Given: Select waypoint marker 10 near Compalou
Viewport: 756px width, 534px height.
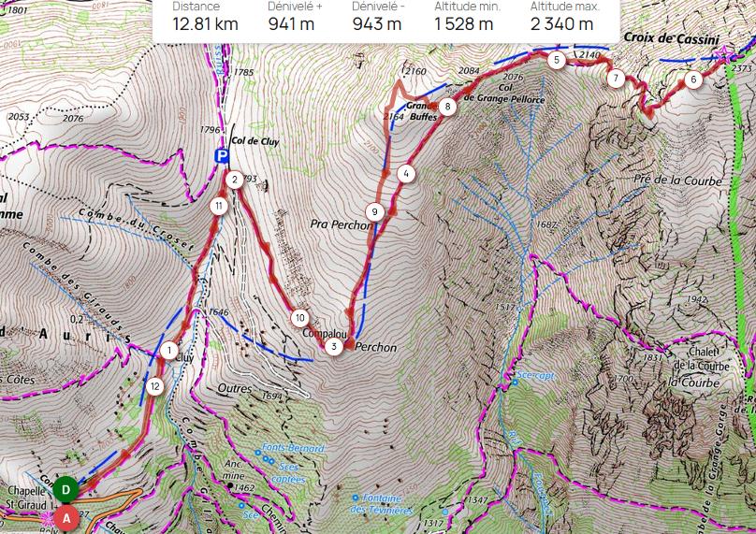Looking at the screenshot, I should tap(300, 318).
